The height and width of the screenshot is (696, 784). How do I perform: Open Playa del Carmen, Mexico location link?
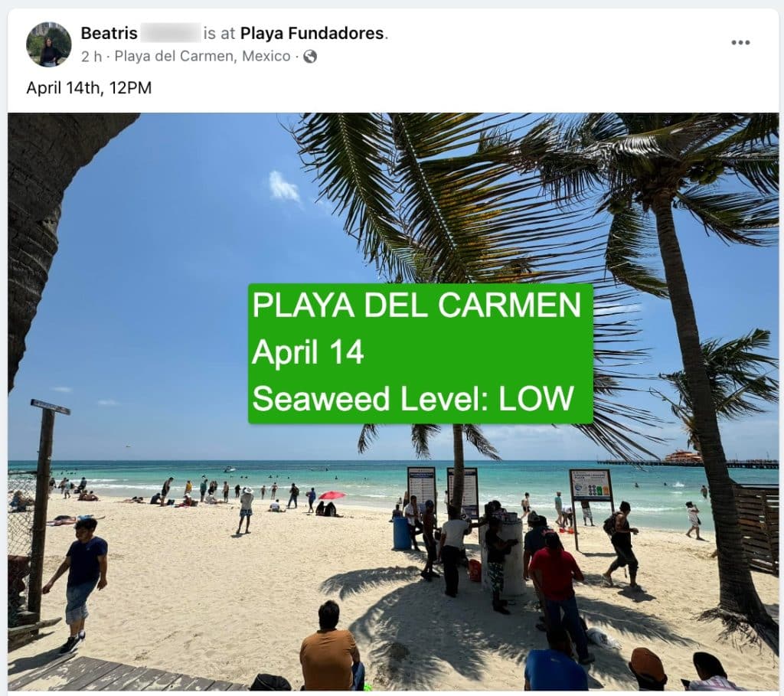click(x=202, y=56)
